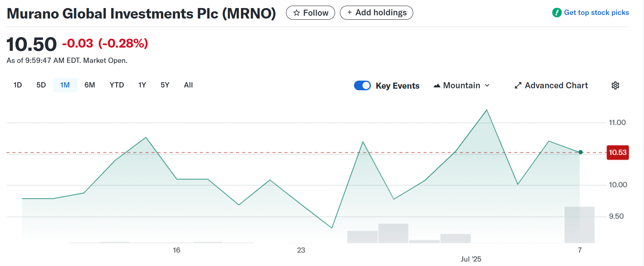This screenshot has width=644, height=266.
Task: Open the Advanced Chart text link
Action: pyautogui.click(x=556, y=85)
